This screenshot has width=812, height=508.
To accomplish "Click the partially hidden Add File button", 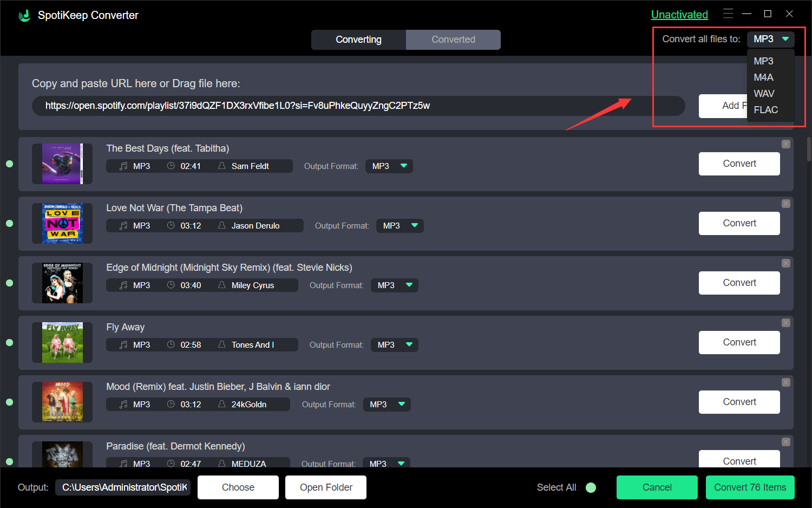I will click(x=723, y=106).
